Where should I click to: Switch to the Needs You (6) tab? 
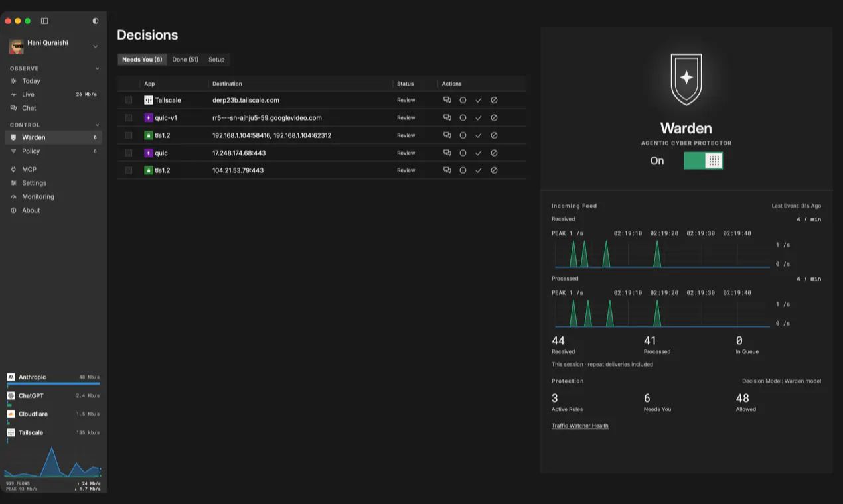[142, 60]
